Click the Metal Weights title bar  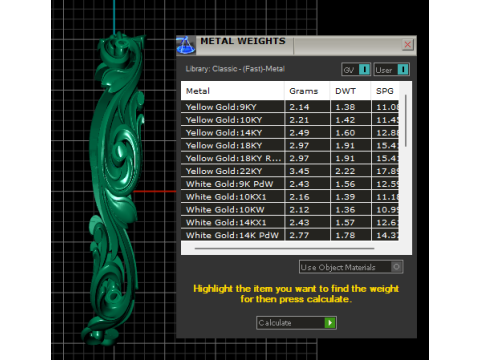pos(296,45)
